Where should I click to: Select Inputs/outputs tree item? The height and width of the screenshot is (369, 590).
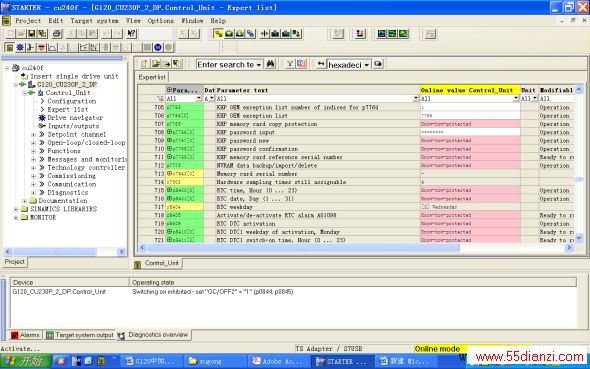pyautogui.click(x=73, y=126)
